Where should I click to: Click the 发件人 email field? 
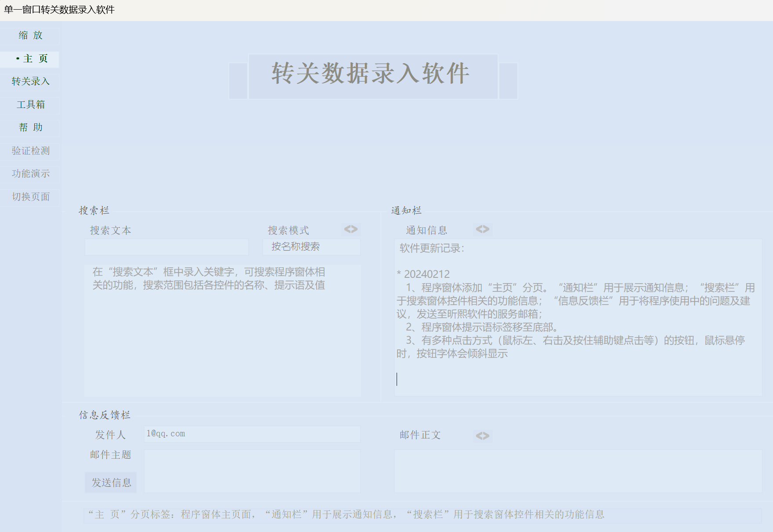(x=252, y=434)
